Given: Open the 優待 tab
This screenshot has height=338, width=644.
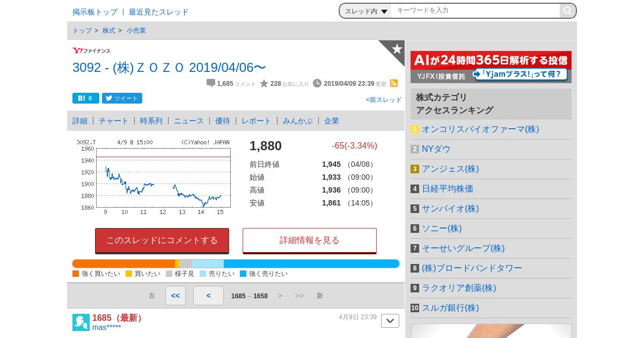Looking at the screenshot, I should (x=223, y=121).
